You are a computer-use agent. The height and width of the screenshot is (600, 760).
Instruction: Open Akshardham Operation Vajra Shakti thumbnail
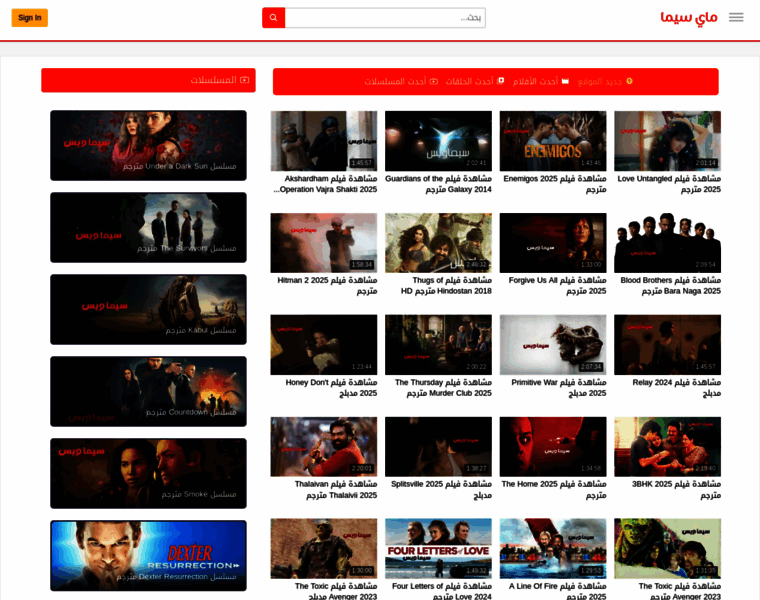tap(324, 141)
